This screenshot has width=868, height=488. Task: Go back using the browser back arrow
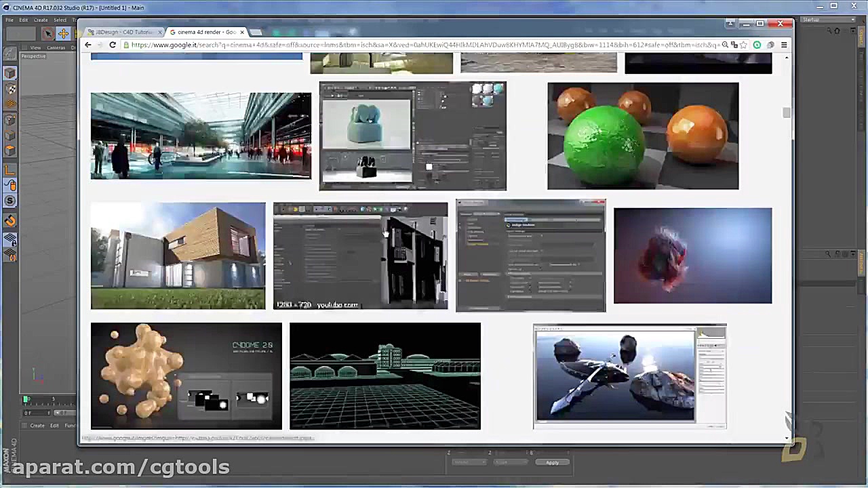point(88,45)
